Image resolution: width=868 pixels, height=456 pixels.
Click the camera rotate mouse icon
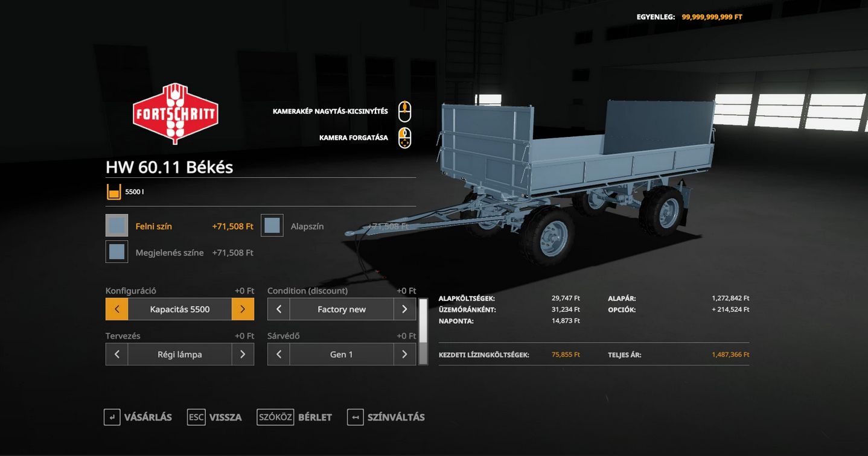(404, 138)
